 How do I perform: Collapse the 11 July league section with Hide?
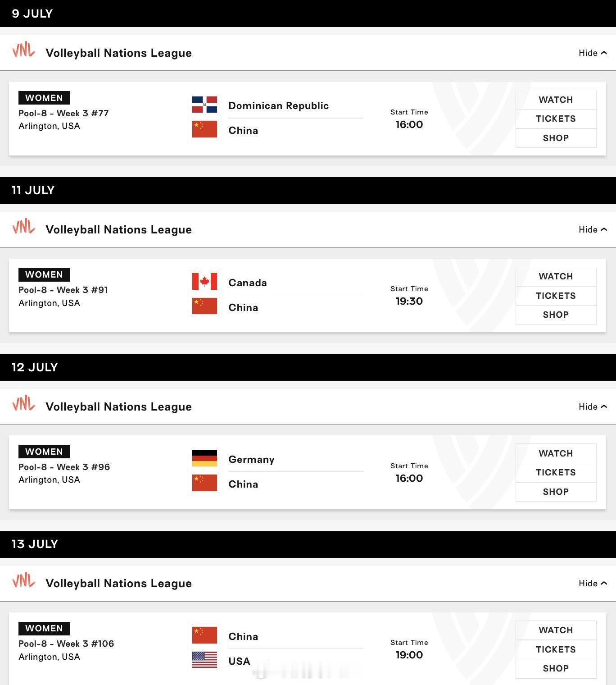[x=593, y=229]
